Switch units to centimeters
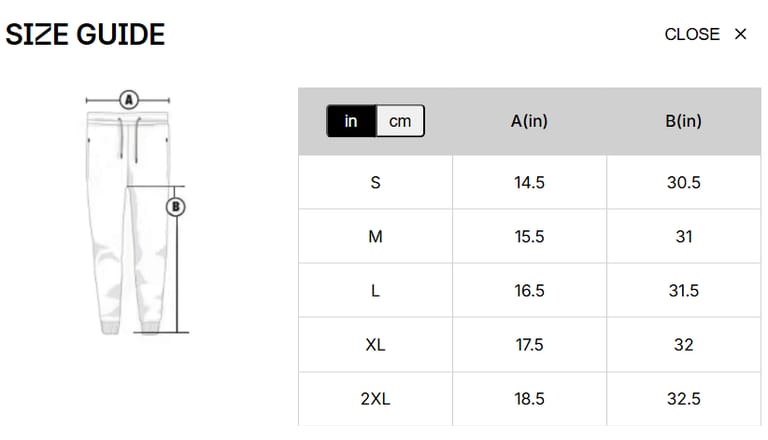The height and width of the screenshot is (440, 768). pos(400,121)
